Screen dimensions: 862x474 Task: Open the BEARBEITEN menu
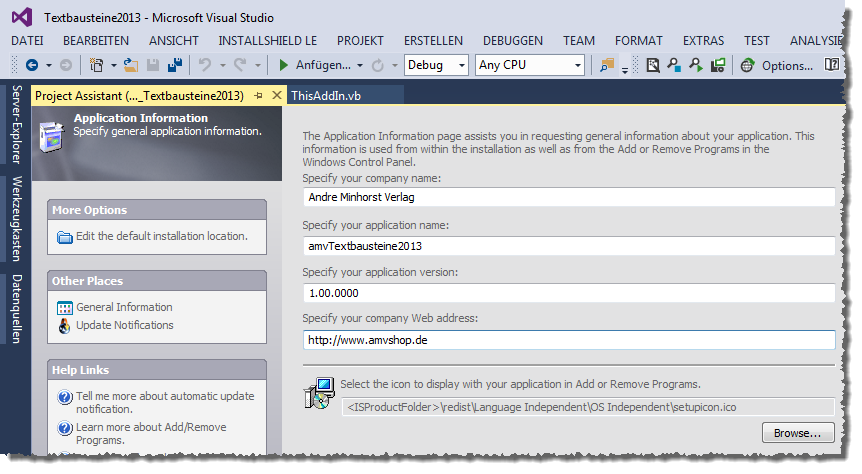pos(96,41)
